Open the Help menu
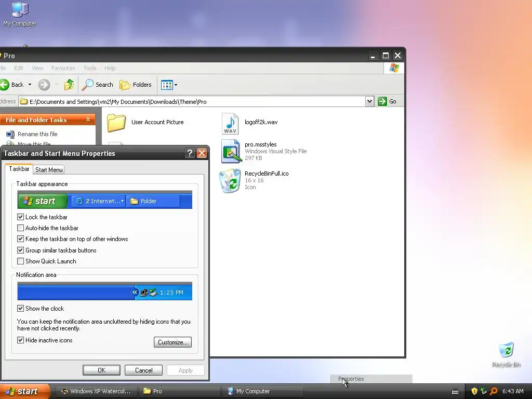Screen dimensions: 532x399 click(110, 68)
